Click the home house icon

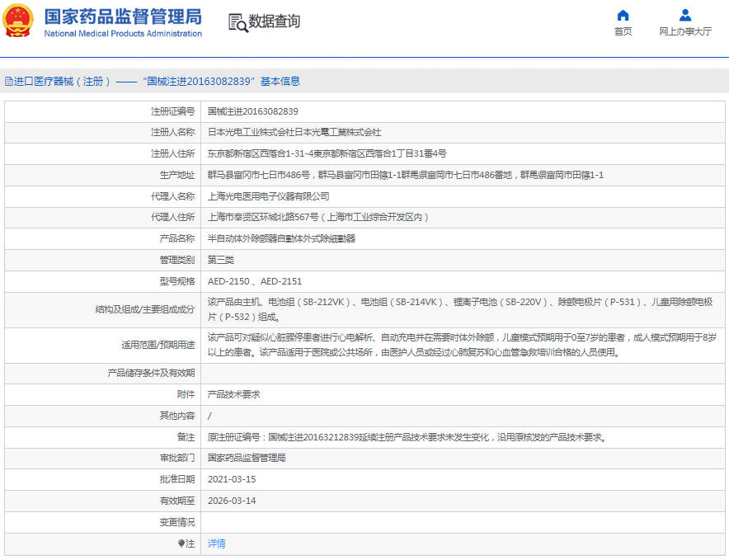[x=623, y=15]
